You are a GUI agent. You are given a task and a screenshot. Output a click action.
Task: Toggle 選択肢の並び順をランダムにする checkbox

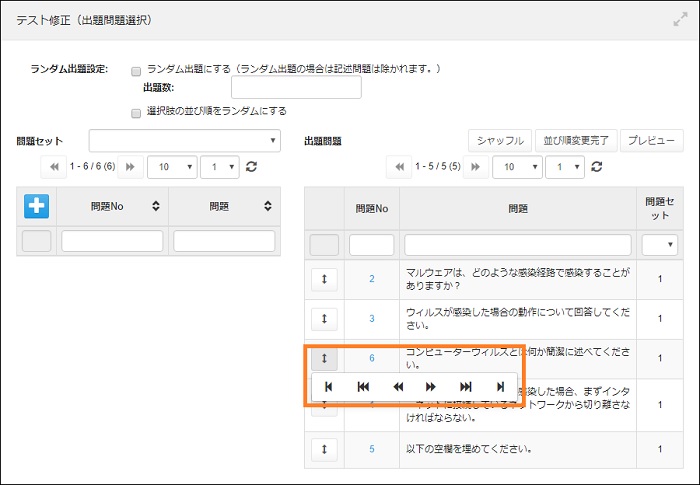point(136,112)
